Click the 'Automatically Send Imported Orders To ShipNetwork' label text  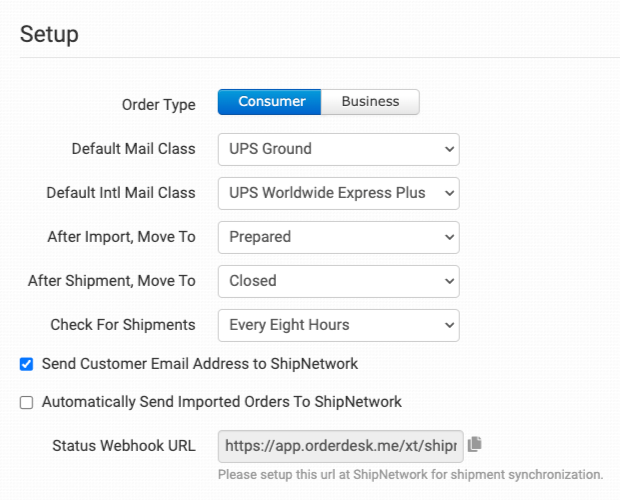[221, 402]
